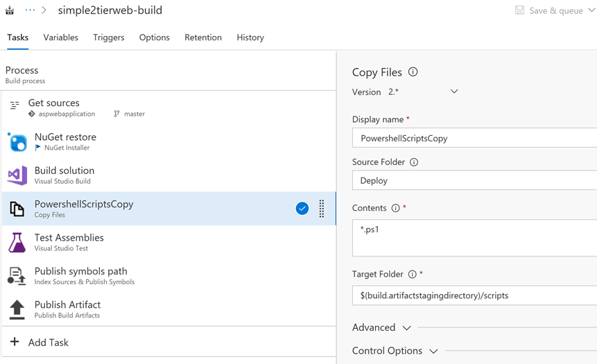
Task: Click Save & queue button
Action: [x=549, y=10]
